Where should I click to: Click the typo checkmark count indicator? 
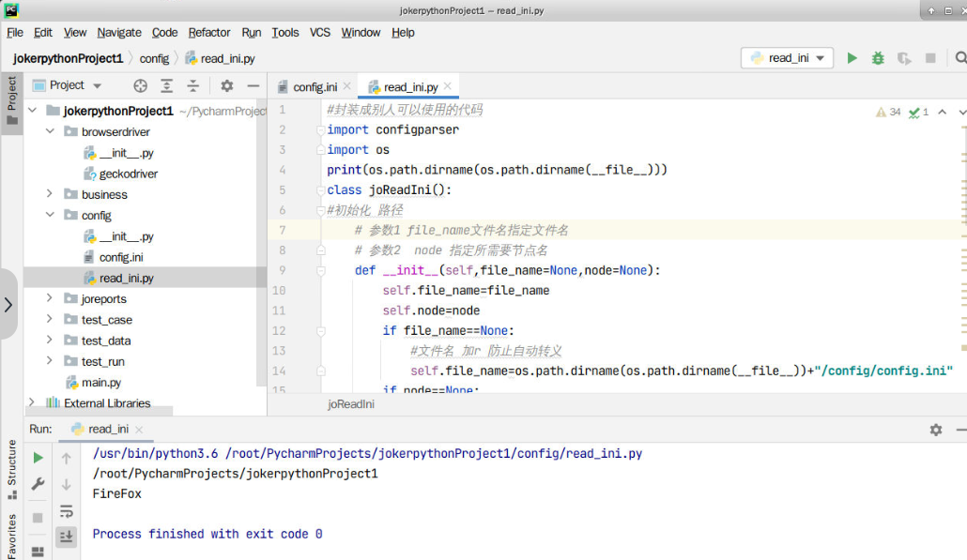918,113
